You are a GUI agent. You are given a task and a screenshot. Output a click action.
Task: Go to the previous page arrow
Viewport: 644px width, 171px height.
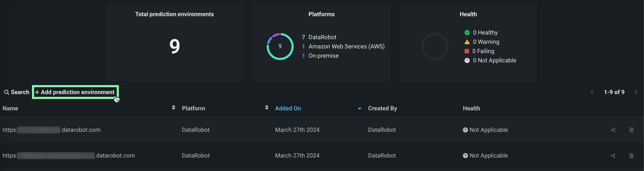(x=592, y=92)
